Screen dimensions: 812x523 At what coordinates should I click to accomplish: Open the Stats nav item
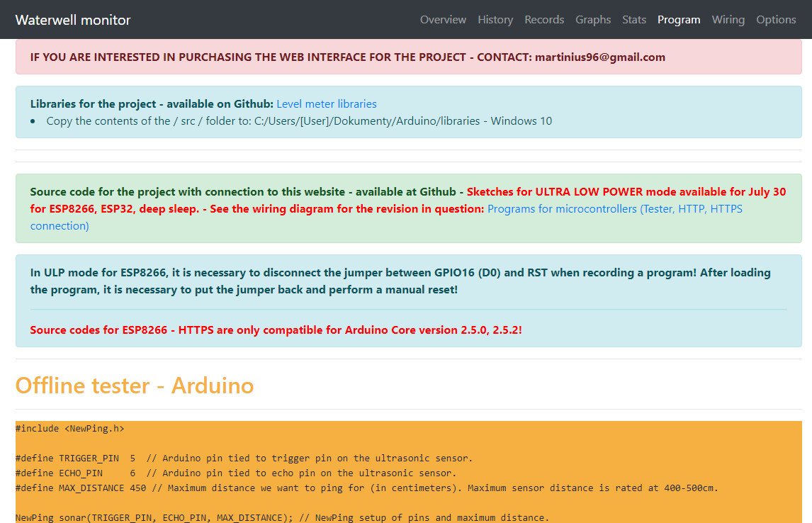coord(634,20)
